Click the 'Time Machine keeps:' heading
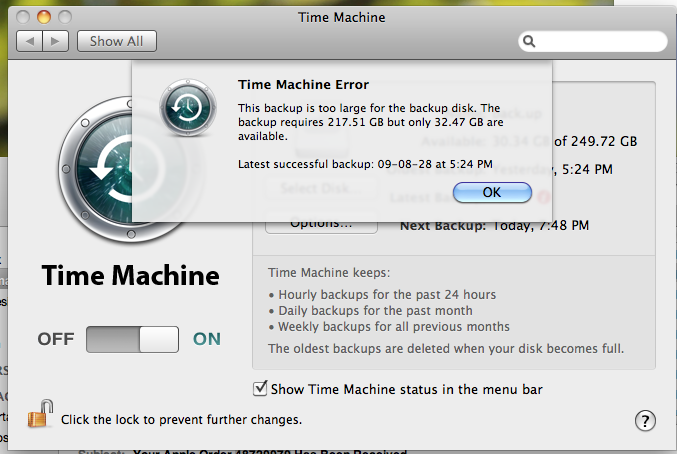Image resolution: width=677 pixels, height=454 pixels. pos(329,273)
